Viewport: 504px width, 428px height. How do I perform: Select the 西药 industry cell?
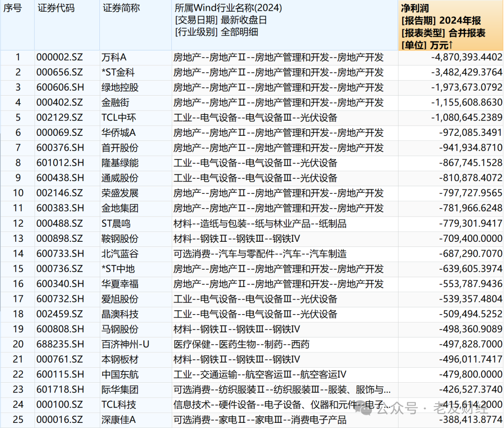coord(285,345)
